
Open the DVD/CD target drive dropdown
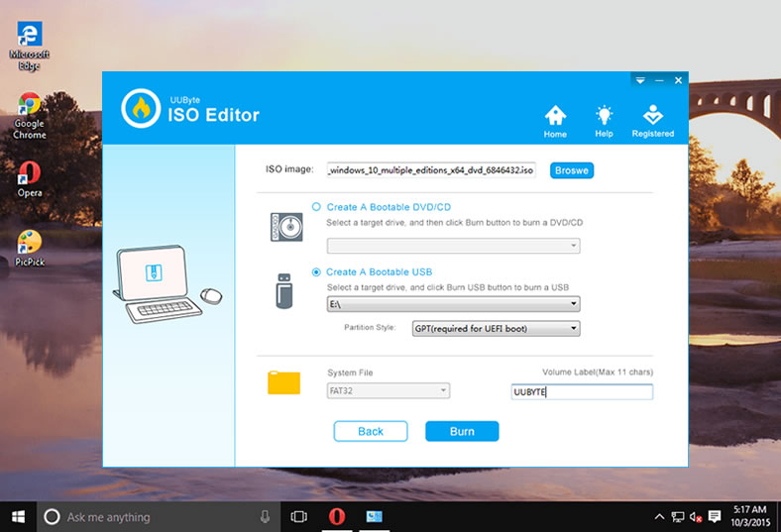(573, 246)
